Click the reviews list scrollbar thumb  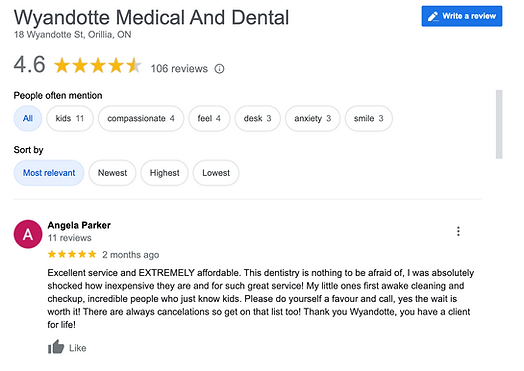[499, 124]
